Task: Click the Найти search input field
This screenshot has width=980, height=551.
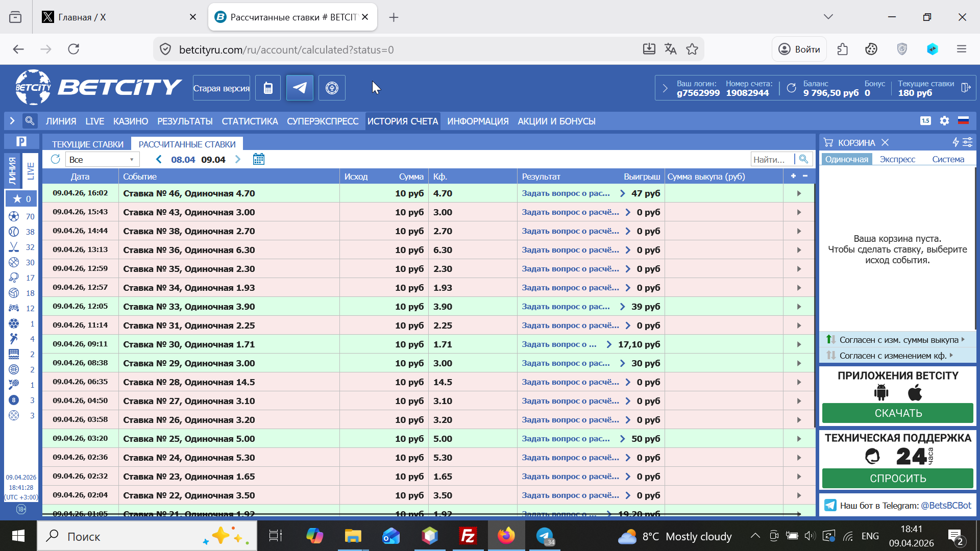Action: pyautogui.click(x=772, y=159)
